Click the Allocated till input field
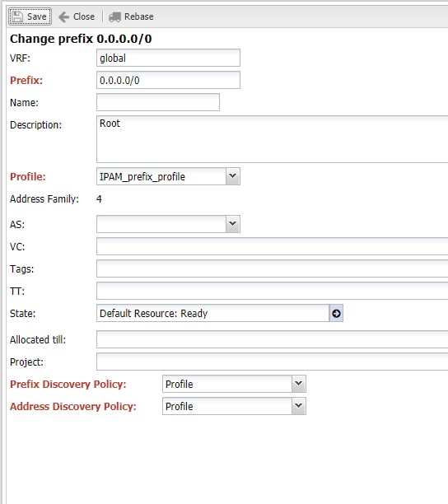 [x=273, y=339]
